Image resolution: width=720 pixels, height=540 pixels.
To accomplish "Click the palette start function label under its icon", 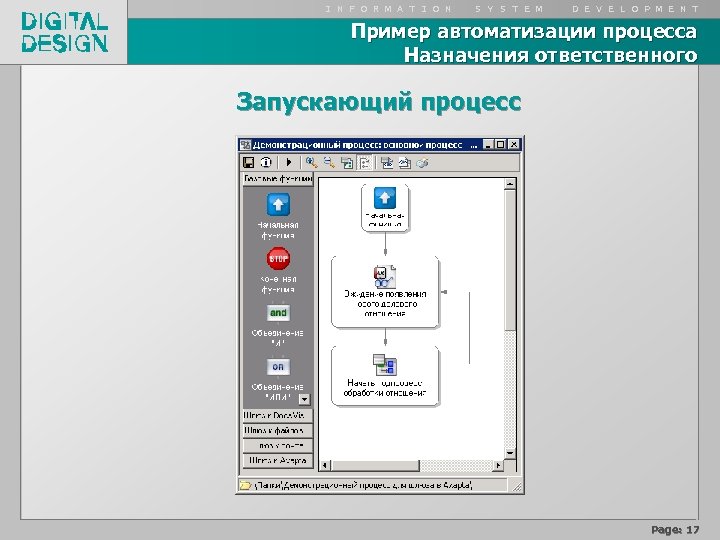I will (x=278, y=230).
